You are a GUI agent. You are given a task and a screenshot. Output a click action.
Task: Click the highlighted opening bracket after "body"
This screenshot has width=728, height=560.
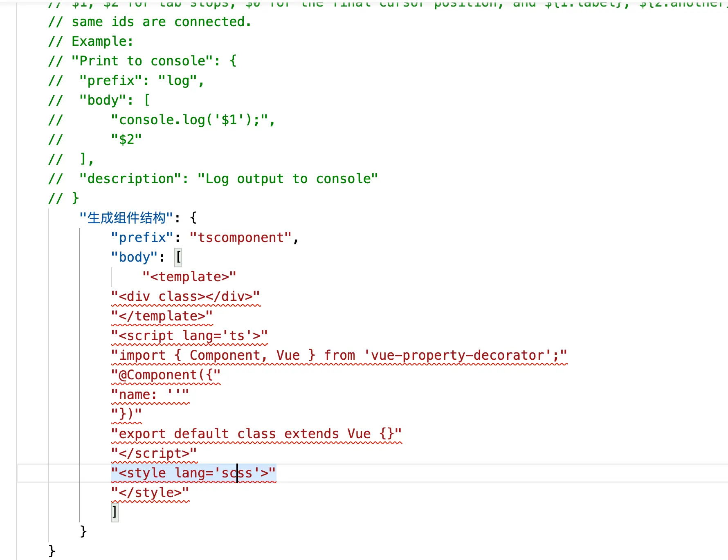178,257
